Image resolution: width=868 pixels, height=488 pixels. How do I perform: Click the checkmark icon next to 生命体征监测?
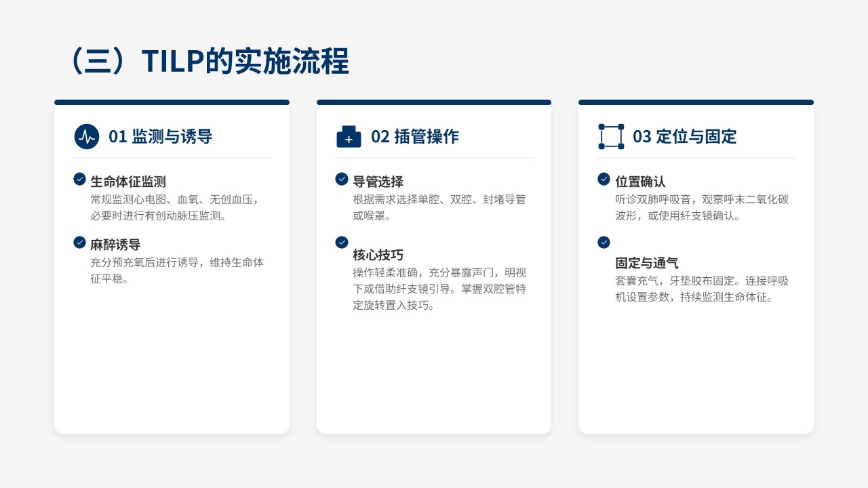(x=79, y=179)
